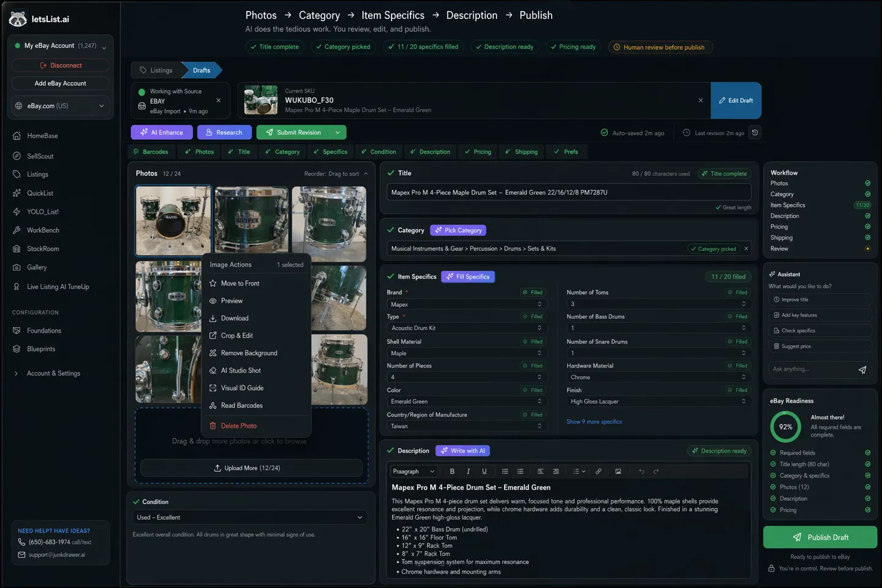Open Condition Used – Excellent dropdown
The image size is (882, 588).
coord(250,518)
